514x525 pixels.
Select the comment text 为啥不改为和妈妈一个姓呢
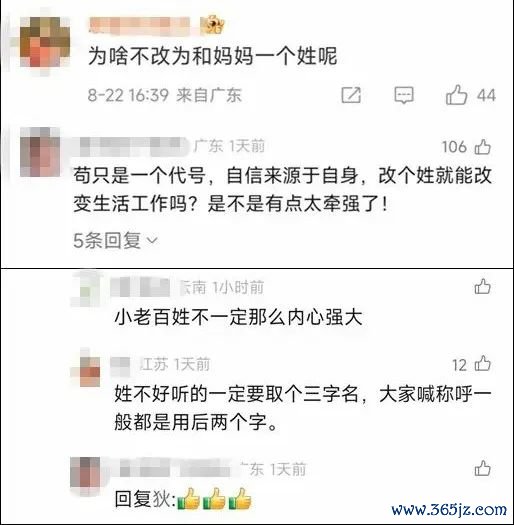coord(212,56)
